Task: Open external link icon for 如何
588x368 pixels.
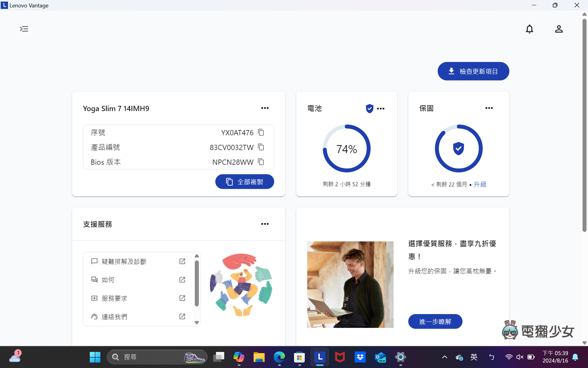Action: (182, 280)
